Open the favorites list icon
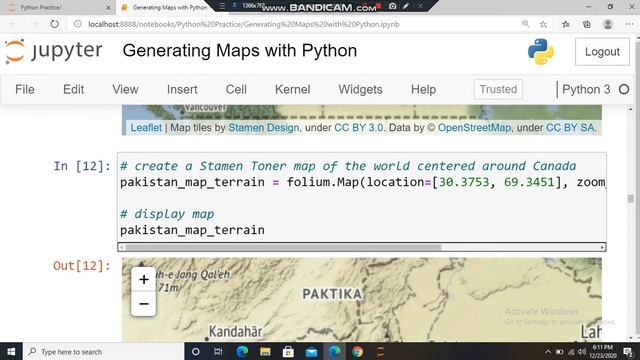 (566, 24)
